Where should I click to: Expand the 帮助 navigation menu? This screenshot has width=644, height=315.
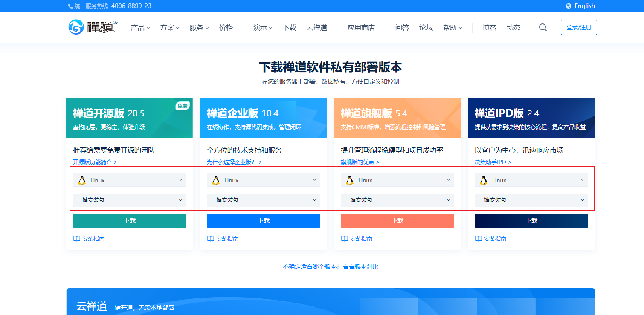tap(453, 27)
